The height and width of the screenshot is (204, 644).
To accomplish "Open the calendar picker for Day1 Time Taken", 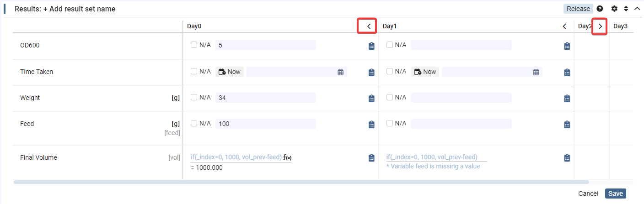I will tap(536, 72).
